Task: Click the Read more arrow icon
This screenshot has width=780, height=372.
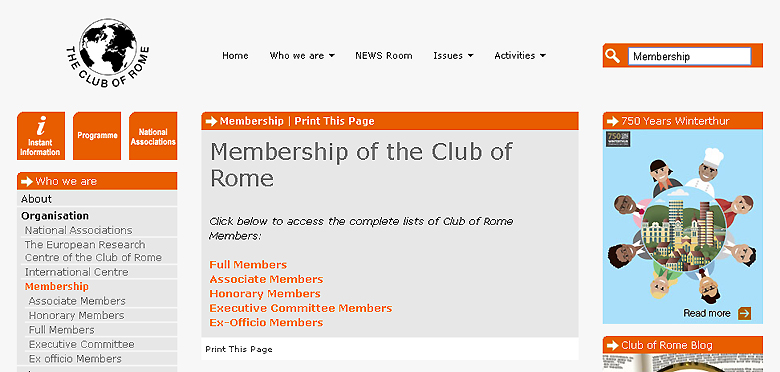Action: pyautogui.click(x=744, y=313)
